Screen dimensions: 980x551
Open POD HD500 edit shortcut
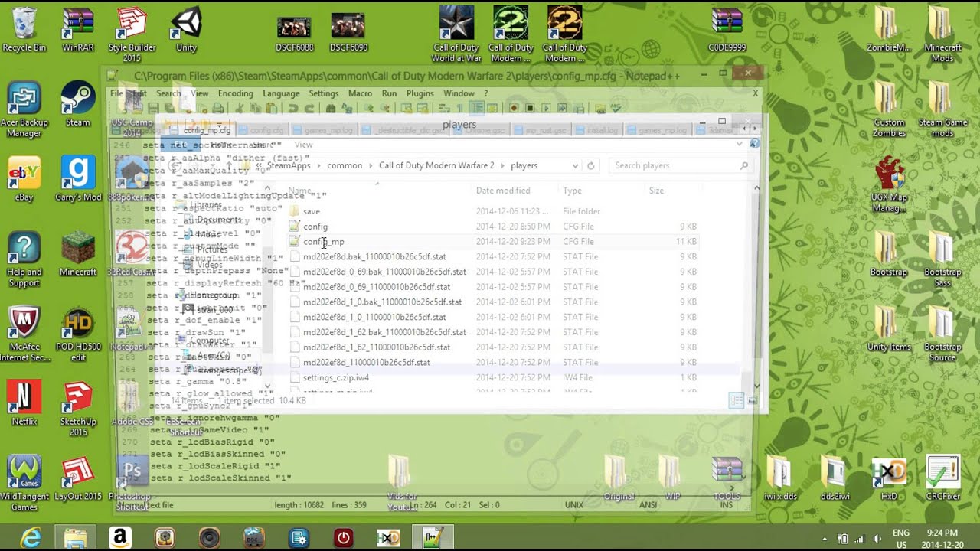tap(78, 334)
